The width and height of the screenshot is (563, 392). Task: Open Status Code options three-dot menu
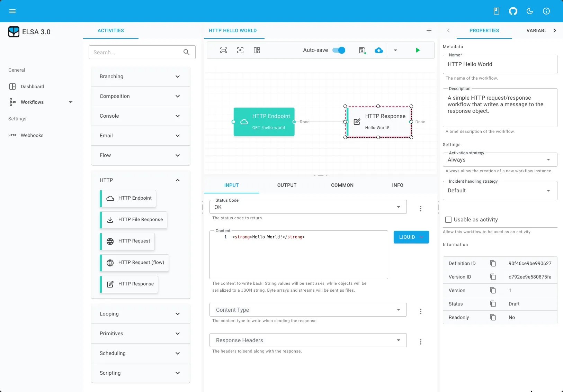421,209
